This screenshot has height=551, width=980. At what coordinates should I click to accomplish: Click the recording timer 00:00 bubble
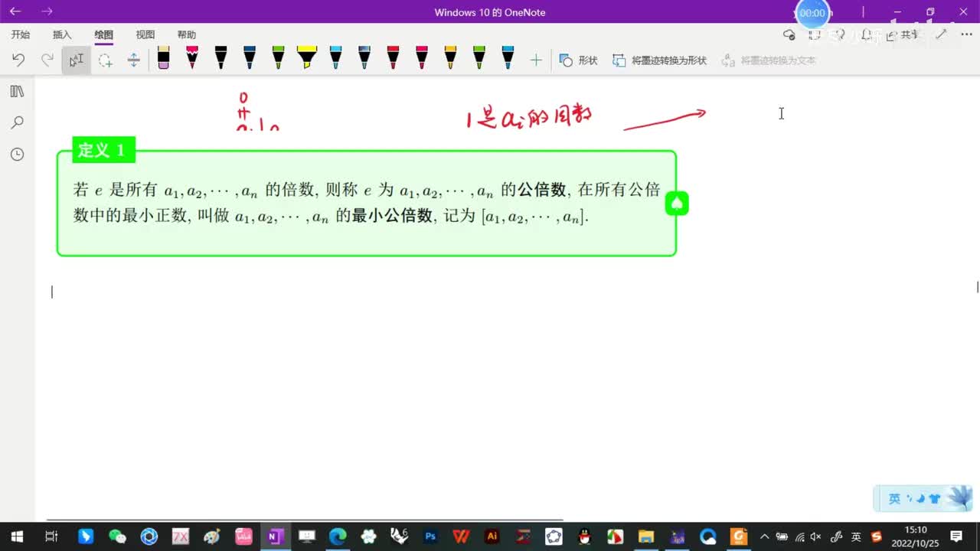812,13
